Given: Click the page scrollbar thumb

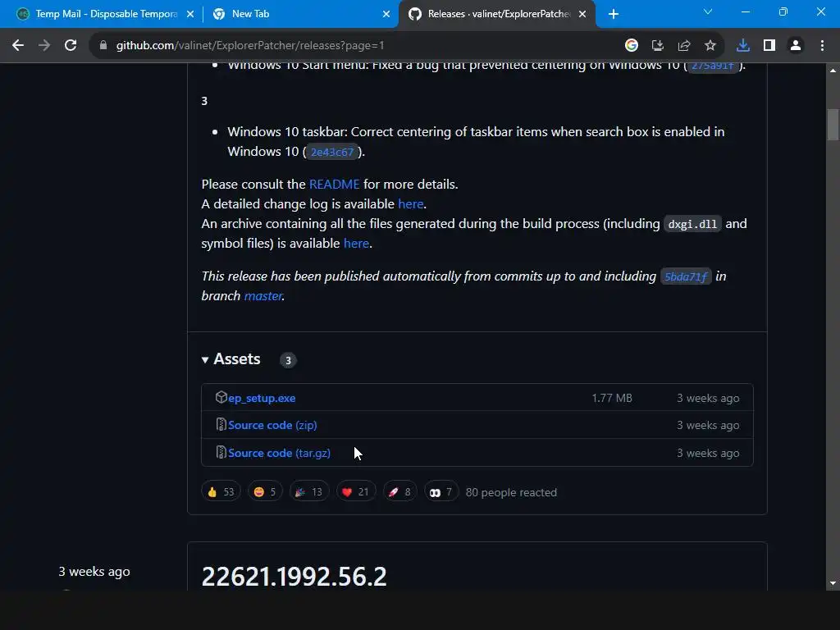Looking at the screenshot, I should pos(833,125).
